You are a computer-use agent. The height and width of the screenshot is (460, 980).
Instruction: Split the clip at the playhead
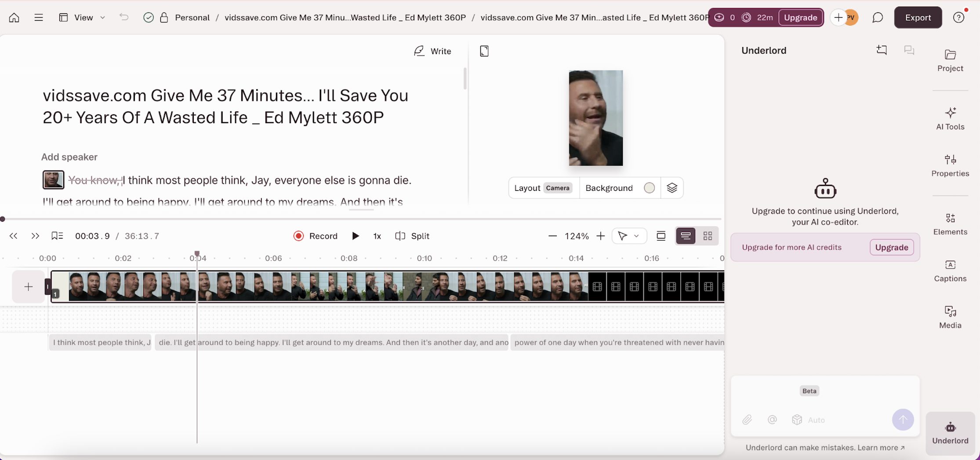click(412, 236)
